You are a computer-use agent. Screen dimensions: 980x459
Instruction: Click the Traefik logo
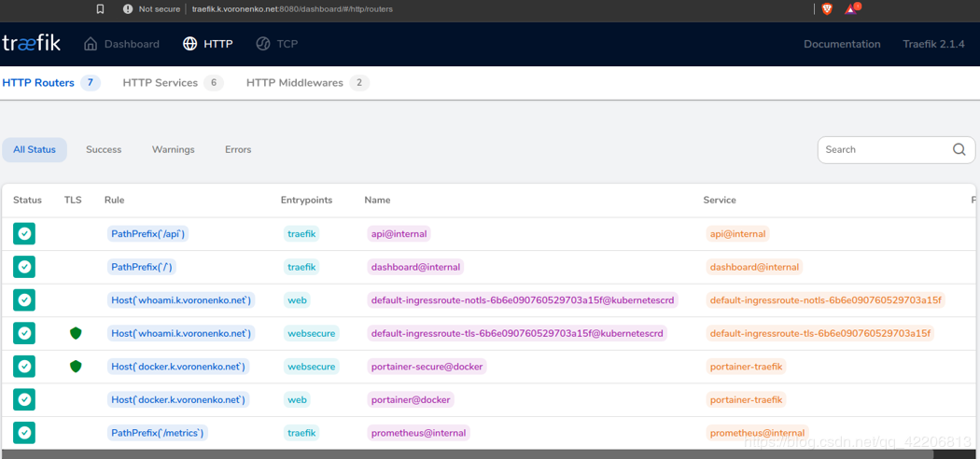coord(32,43)
